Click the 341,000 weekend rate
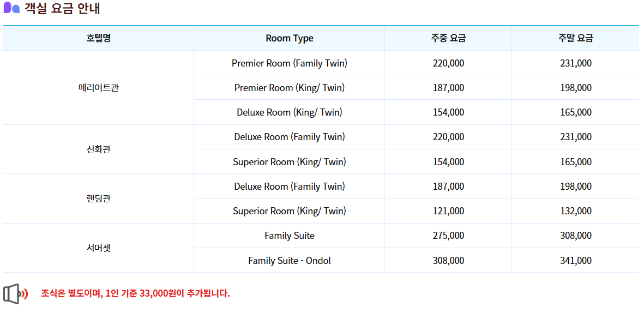 575,261
